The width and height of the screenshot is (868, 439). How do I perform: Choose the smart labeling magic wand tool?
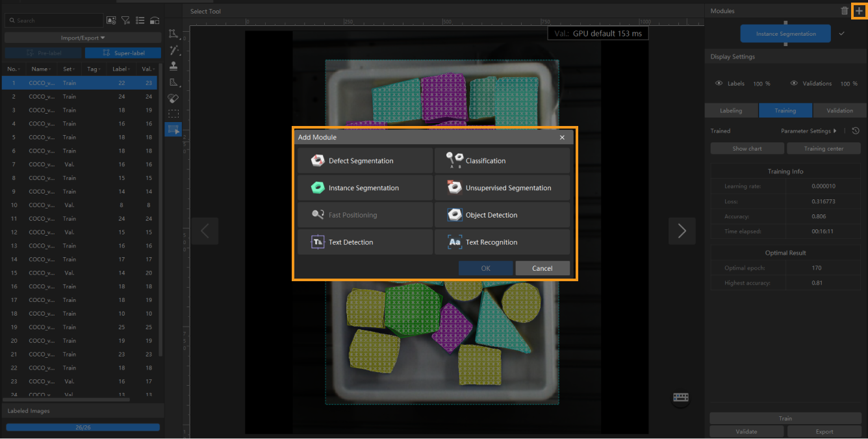[x=173, y=50]
